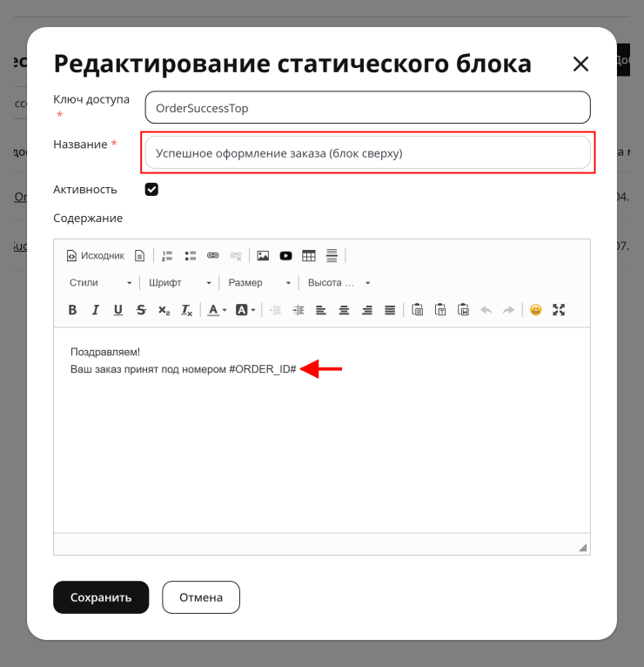This screenshot has height=667, width=644.
Task: Click the unlink icon
Action: (236, 256)
